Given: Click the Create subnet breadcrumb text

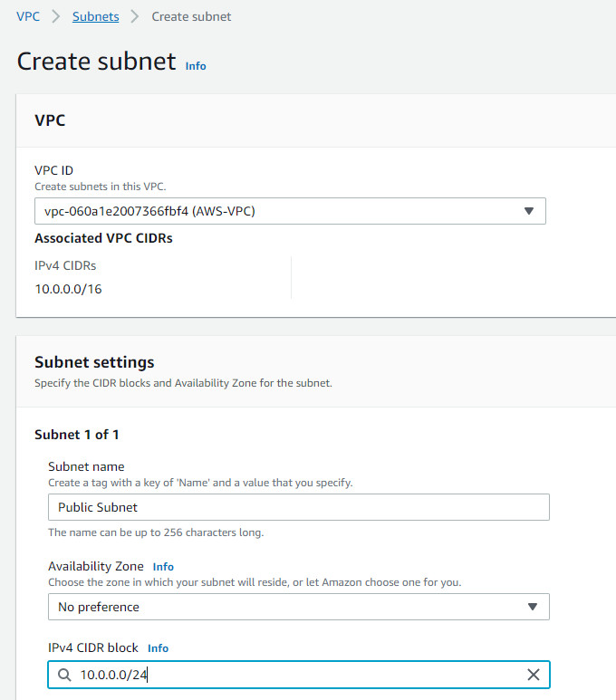Looking at the screenshot, I should (x=191, y=16).
